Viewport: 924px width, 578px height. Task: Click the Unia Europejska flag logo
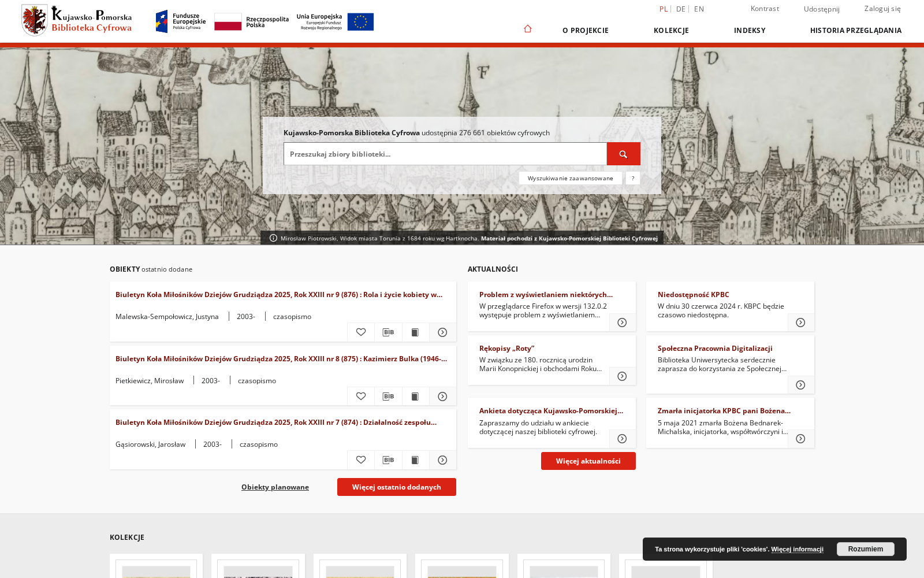[x=335, y=21]
